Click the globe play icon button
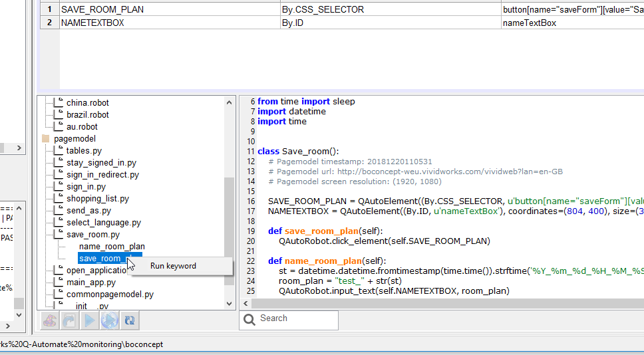This screenshot has width=644, height=355. [110, 320]
